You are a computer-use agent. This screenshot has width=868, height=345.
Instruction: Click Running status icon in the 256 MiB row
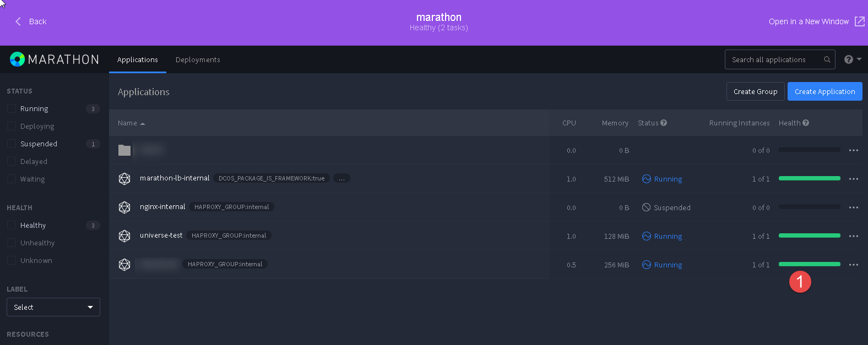coord(647,265)
